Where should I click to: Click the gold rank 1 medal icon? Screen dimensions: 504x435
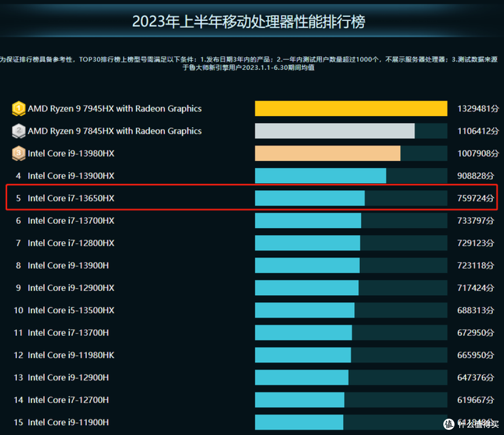pyautogui.click(x=19, y=109)
